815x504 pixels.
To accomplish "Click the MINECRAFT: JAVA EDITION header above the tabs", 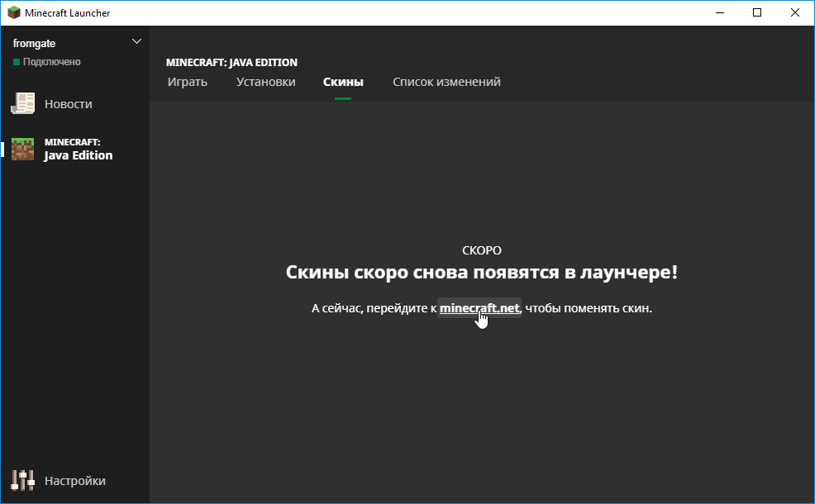I will pyautogui.click(x=231, y=62).
